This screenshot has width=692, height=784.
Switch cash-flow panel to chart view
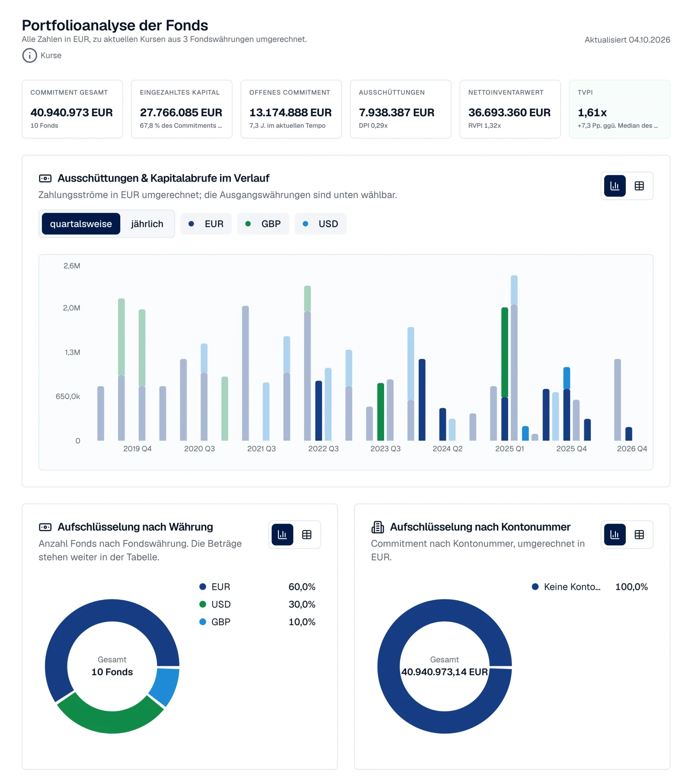(615, 186)
